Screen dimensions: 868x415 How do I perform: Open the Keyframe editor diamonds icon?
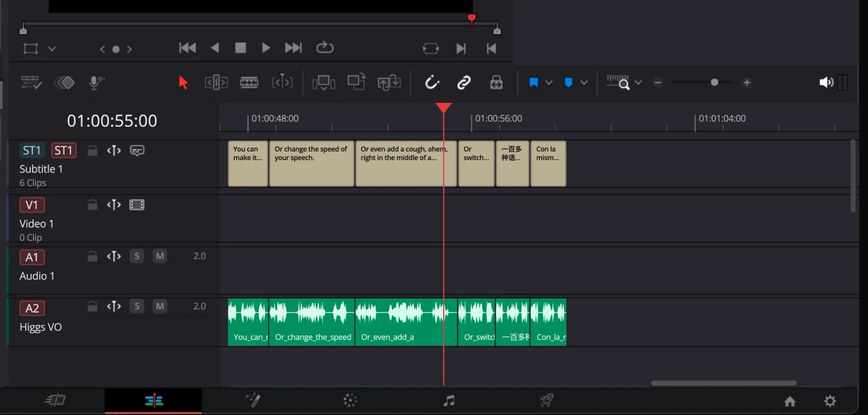pos(64,82)
